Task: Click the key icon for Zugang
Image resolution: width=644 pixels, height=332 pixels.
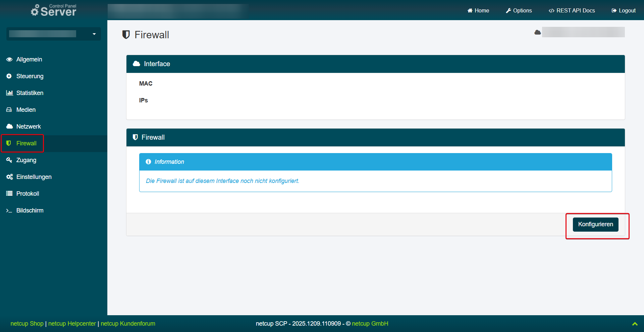Action: pyautogui.click(x=9, y=160)
